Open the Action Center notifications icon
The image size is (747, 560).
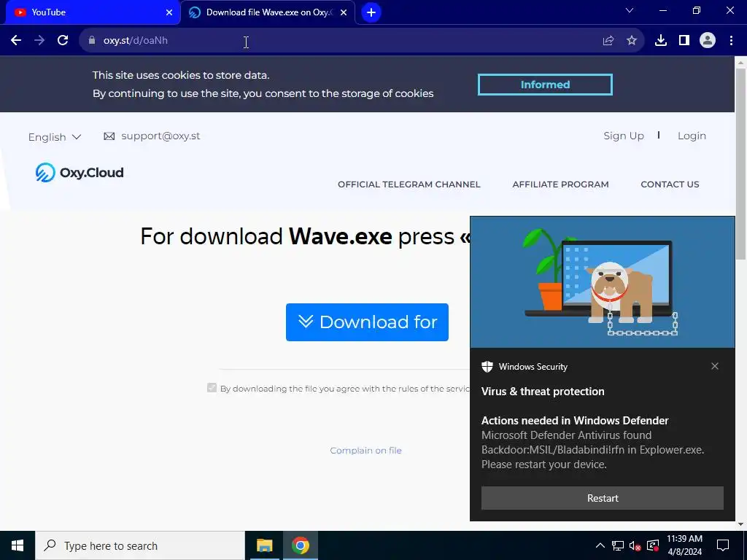[x=723, y=545]
